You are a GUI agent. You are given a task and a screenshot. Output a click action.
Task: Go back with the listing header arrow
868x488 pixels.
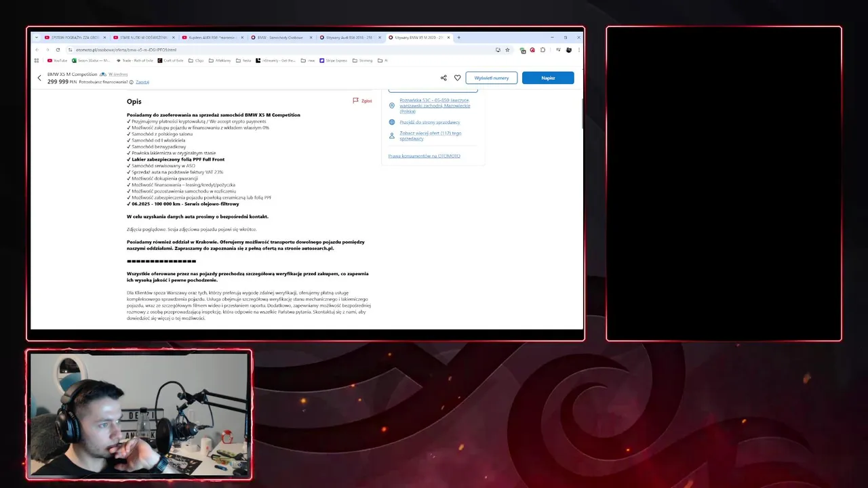click(39, 78)
